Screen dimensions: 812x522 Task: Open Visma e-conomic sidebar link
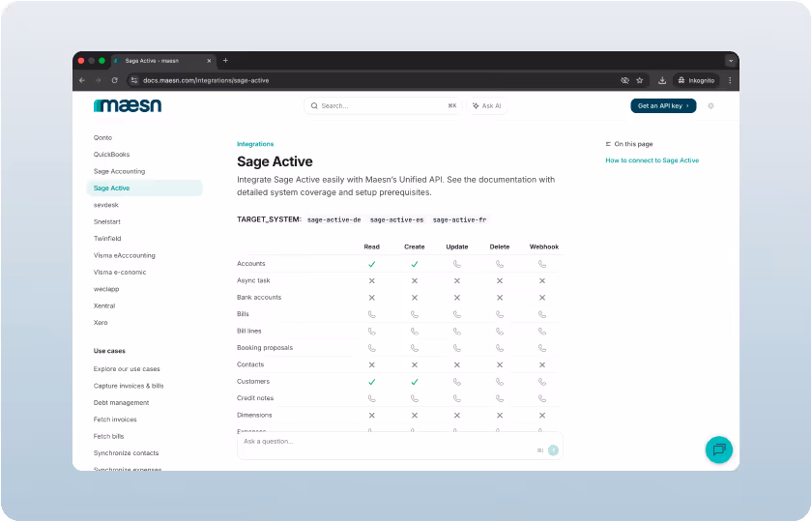coord(120,273)
